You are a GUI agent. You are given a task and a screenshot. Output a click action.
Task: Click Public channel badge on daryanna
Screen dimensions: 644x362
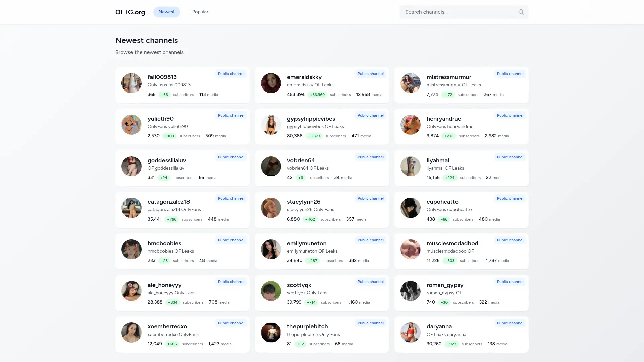click(x=510, y=323)
